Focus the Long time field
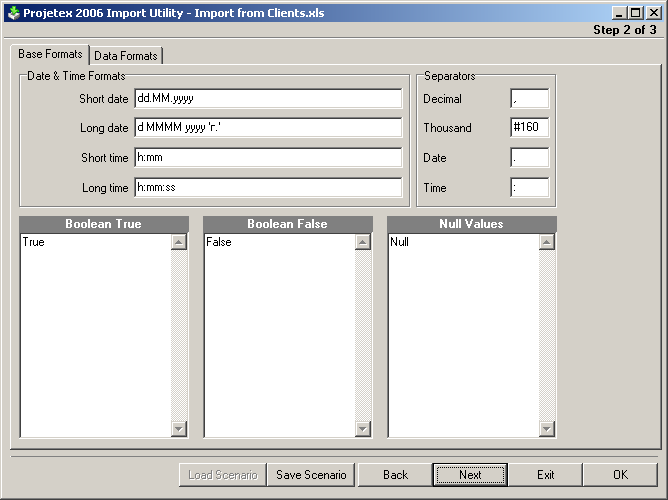Viewport: 668px width, 500px height. coord(268,188)
